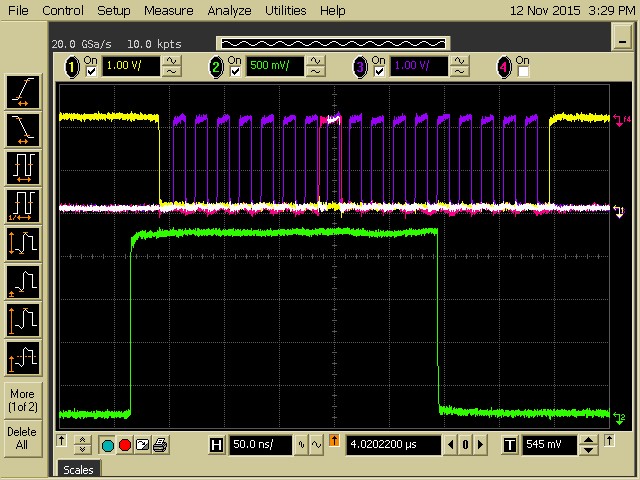Open the Analyze menu
This screenshot has width=640, height=480.
(x=230, y=11)
